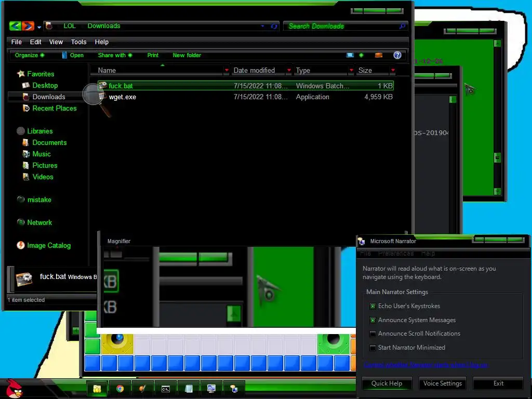Viewport: 532px width, 399px height.
Task: Expand the address bar history dropdown
Action: click(262, 26)
